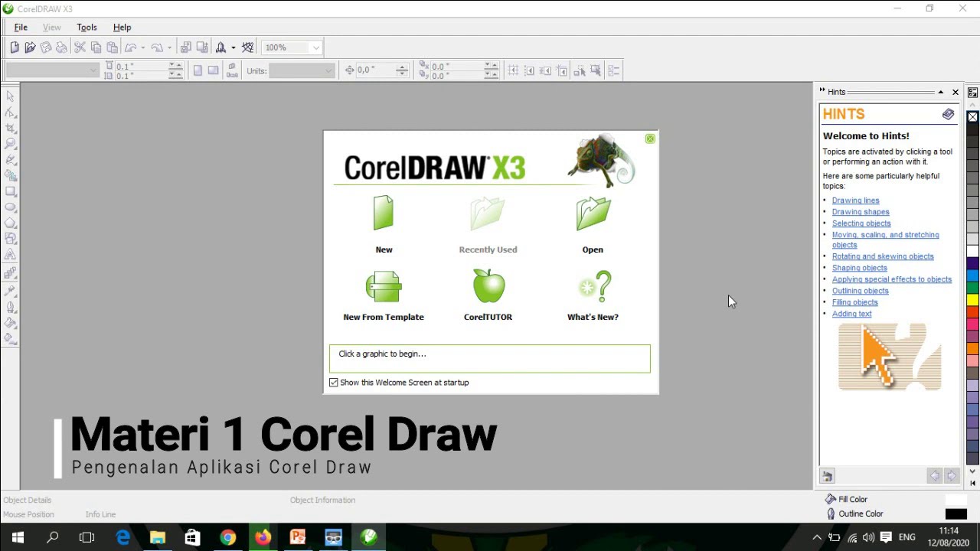Select the Pick tool in toolbox
980x551 pixels.
pos(11,96)
